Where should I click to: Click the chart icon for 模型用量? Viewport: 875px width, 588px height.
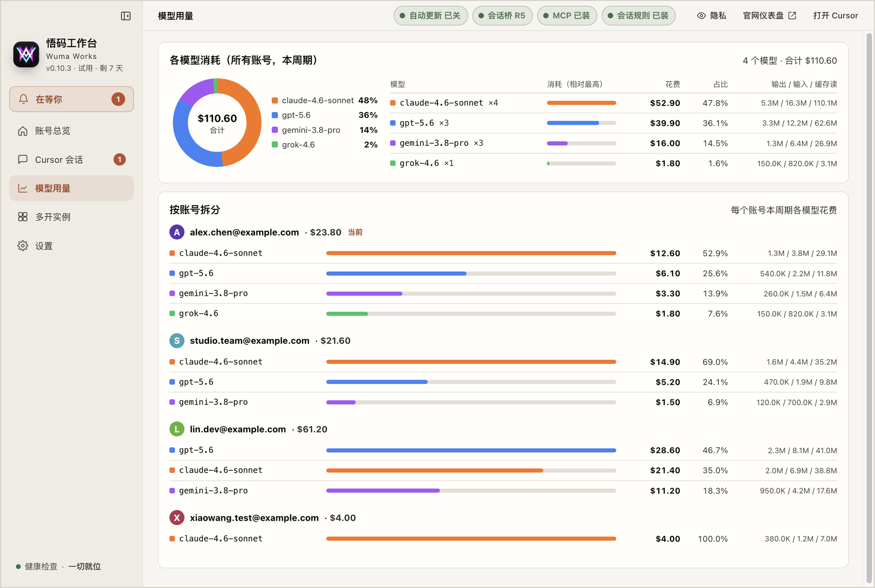pyautogui.click(x=23, y=188)
